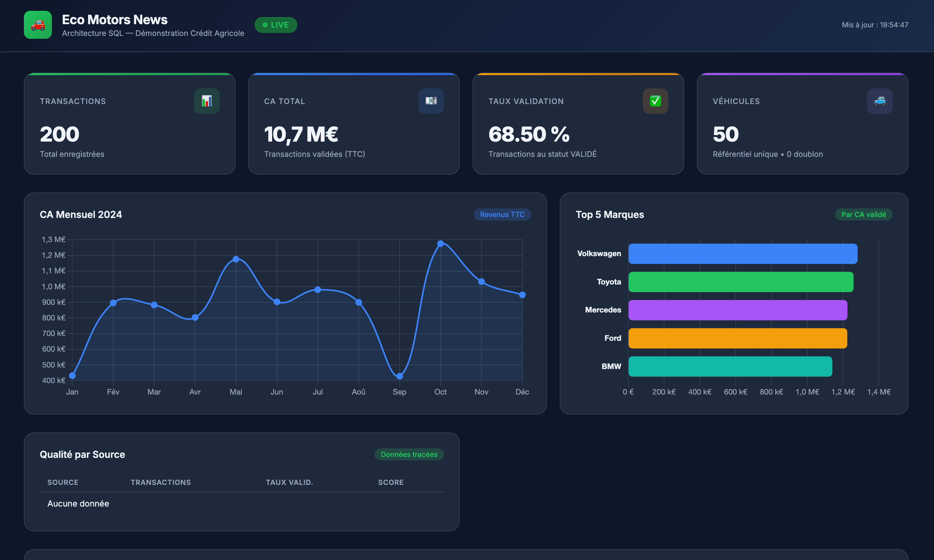
Task: Click the orange Ford bar
Action: click(x=737, y=338)
